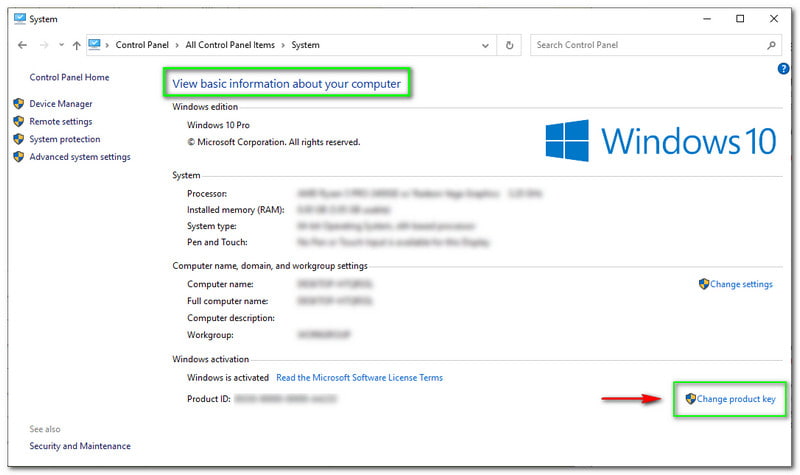This screenshot has height=475, width=800.
Task: Click the Installed memory (RAM) label
Action: [x=236, y=210]
